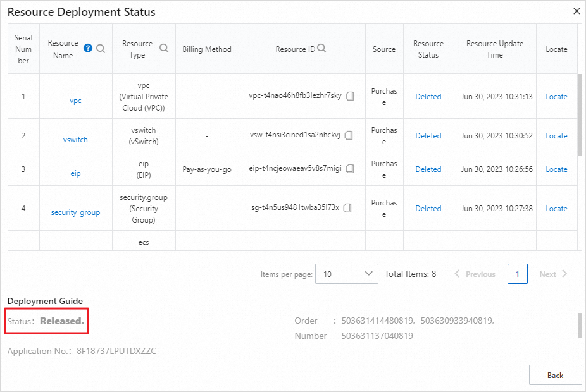Image resolution: width=586 pixels, height=392 pixels.
Task: Open the vpc resource name link
Action: coord(75,101)
